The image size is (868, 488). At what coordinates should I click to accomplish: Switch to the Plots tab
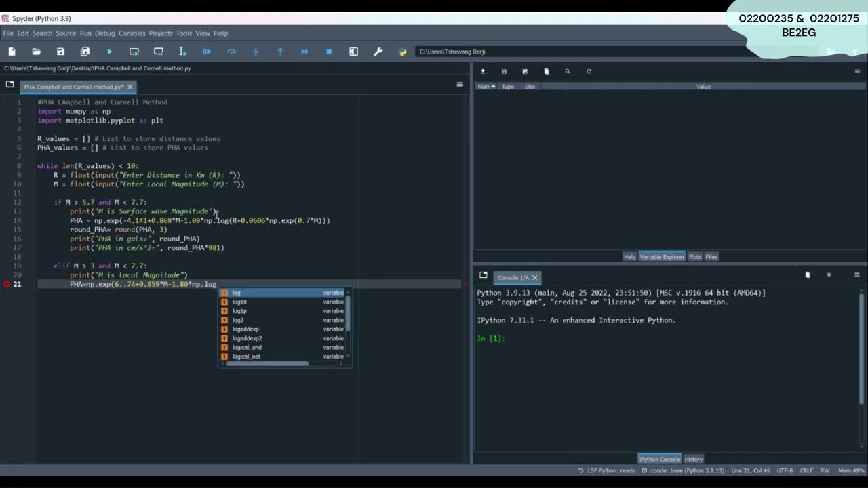(694, 257)
